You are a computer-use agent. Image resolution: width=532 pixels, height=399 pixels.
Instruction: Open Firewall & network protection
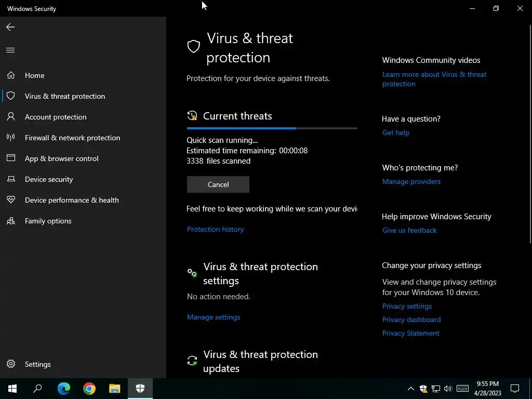[x=83, y=138]
